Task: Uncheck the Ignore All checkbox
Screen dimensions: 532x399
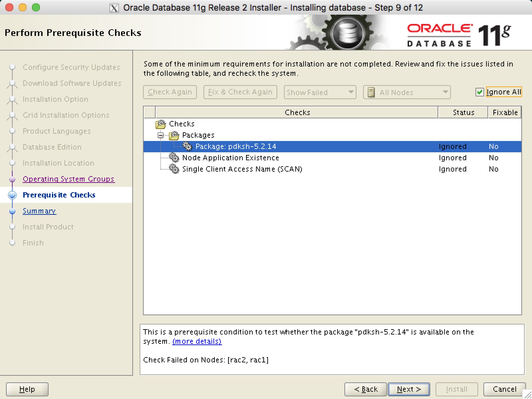Action: click(480, 92)
